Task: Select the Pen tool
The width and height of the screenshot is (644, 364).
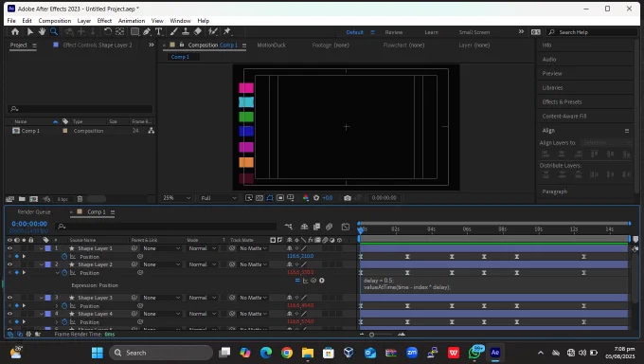Action: (x=147, y=31)
